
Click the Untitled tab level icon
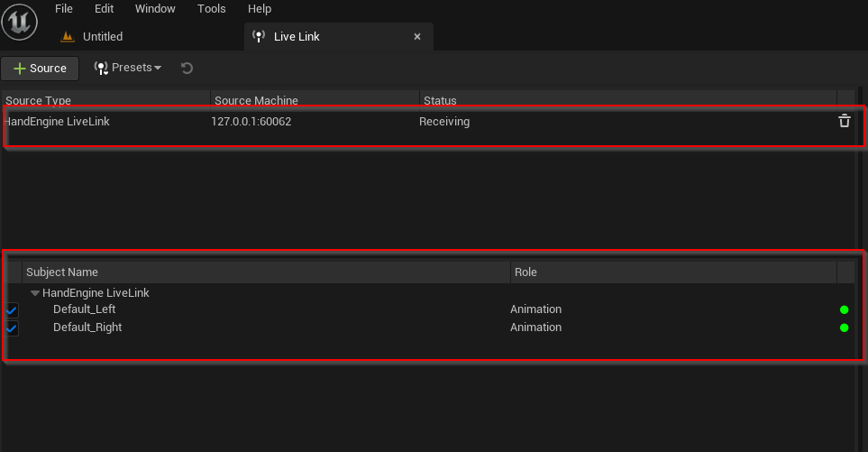coord(68,37)
